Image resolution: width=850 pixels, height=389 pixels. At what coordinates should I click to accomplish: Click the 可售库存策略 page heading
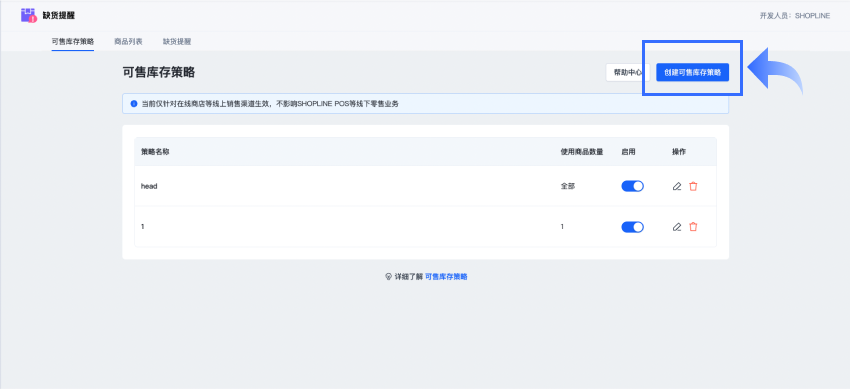tap(159, 73)
